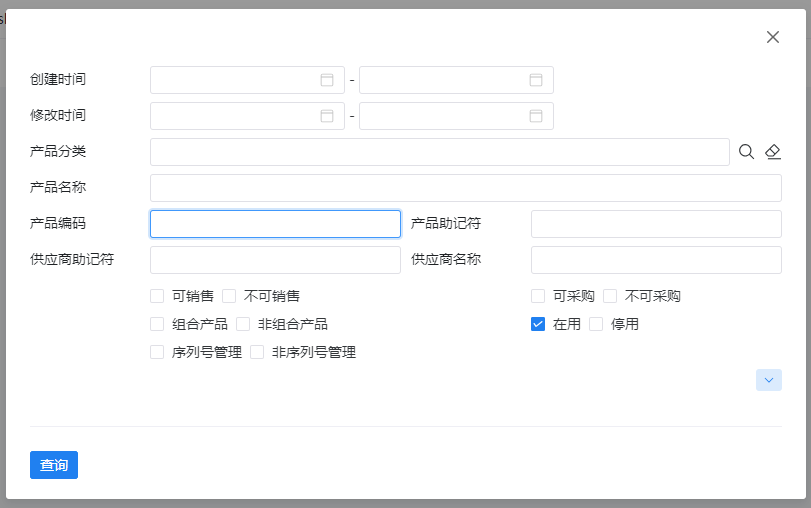The width and height of the screenshot is (811, 508).
Task: Click the 产品助记符 text field
Action: [x=656, y=224]
